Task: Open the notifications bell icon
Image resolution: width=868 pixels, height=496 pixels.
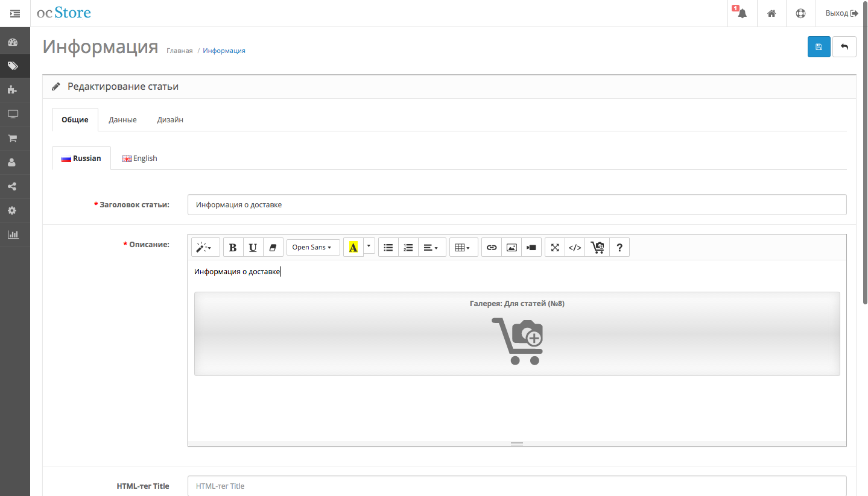Action: (x=742, y=13)
